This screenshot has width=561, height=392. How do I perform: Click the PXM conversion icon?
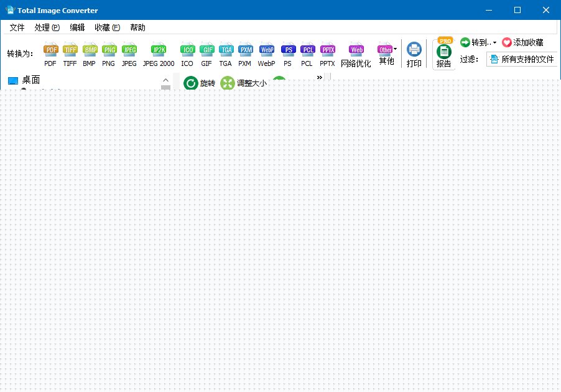[245, 54]
